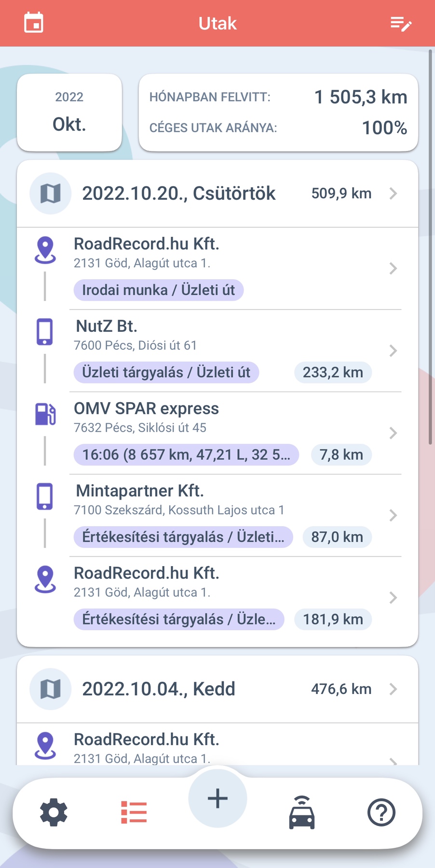Select the Irodai munka / Üzleti út tag

[158, 290]
